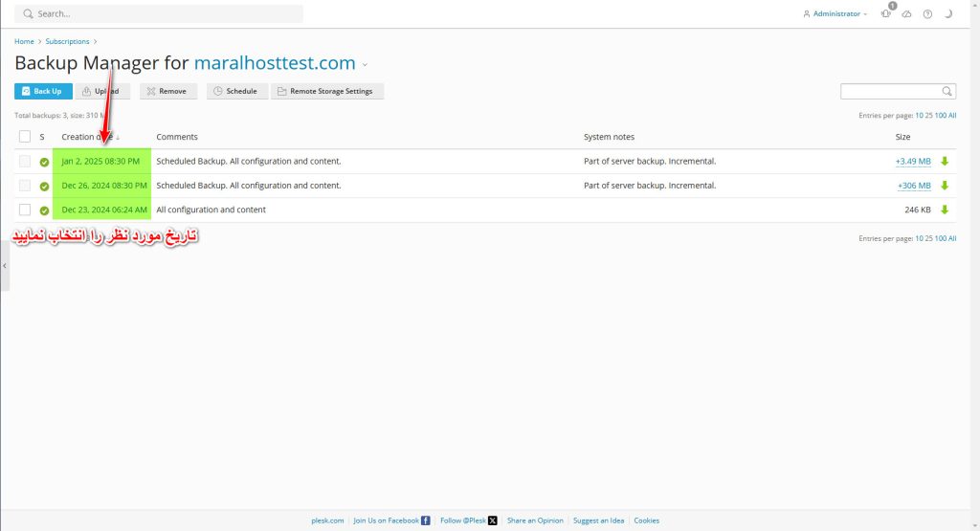This screenshot has height=531, width=980.
Task: Tick the checkbox for the Dec 26, 2024 backup
Action: 24,186
